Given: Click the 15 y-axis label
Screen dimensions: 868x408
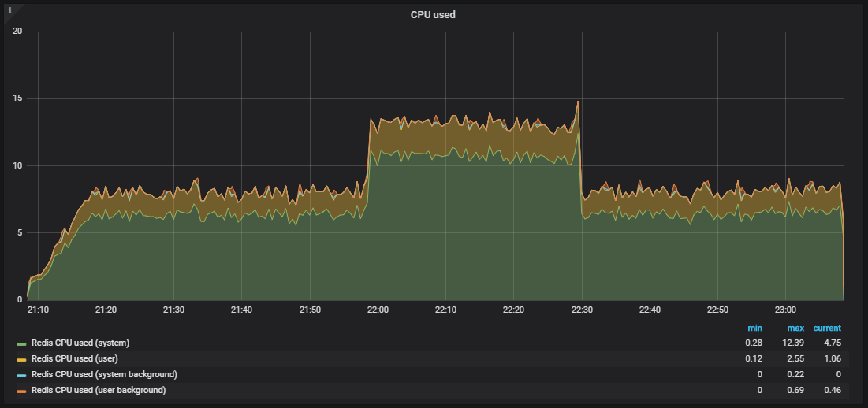Looking at the screenshot, I should click(x=17, y=99).
